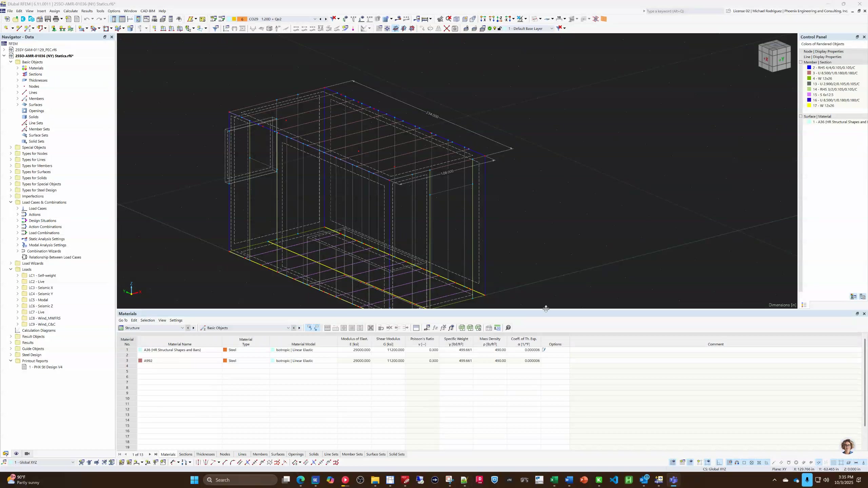
Task: Collapse the Loads folder
Action: click(x=11, y=269)
